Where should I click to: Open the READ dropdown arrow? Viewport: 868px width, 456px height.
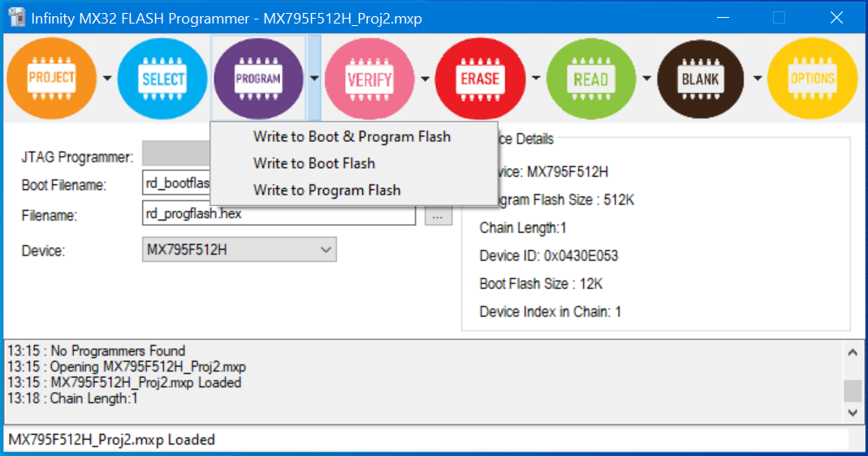[x=646, y=79]
